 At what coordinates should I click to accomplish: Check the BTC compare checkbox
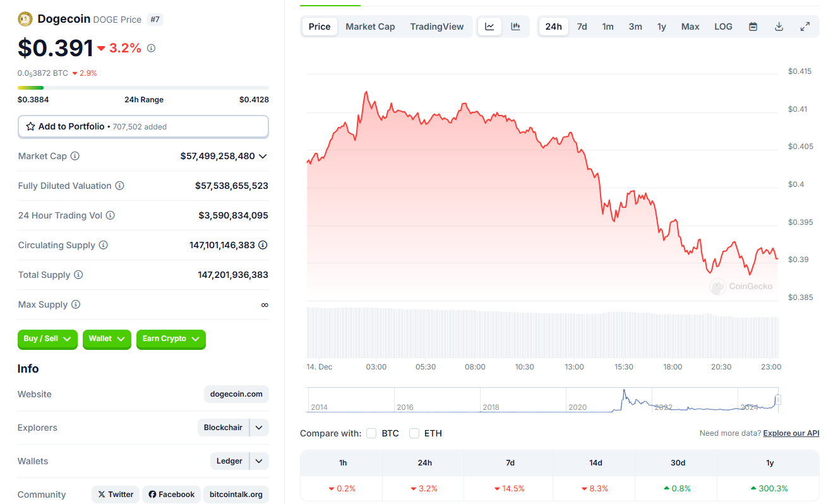371,433
